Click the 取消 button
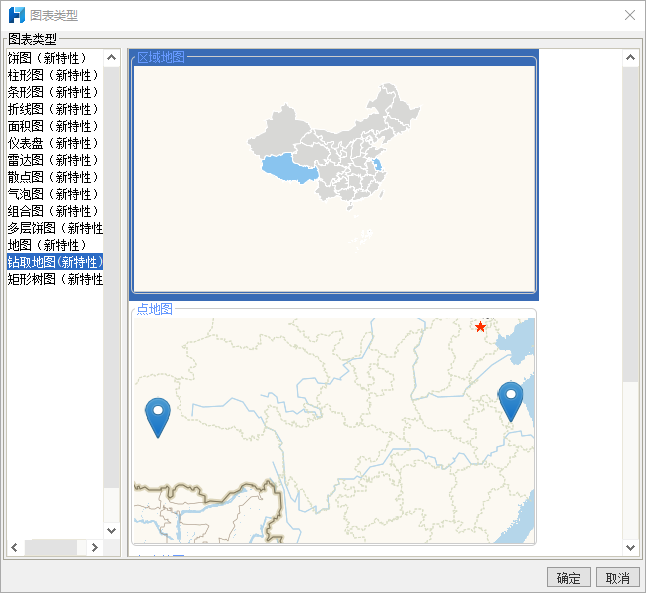This screenshot has width=646, height=593. click(618, 578)
